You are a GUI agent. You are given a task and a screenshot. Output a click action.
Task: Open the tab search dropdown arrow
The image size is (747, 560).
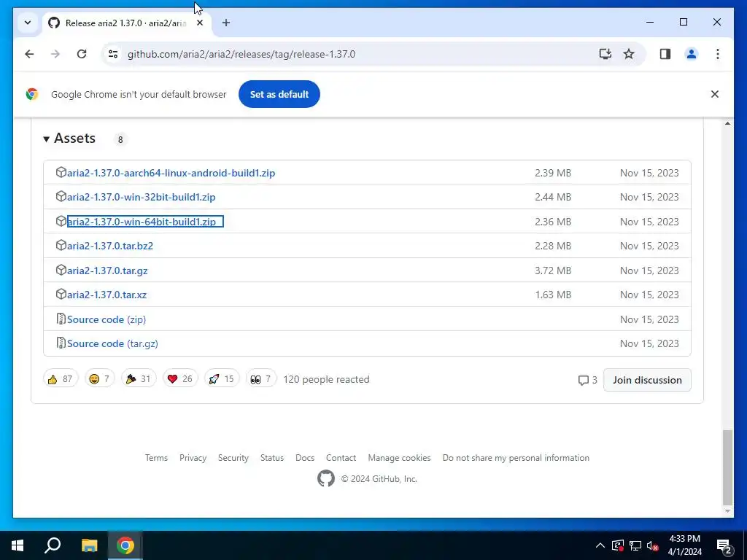tap(28, 23)
